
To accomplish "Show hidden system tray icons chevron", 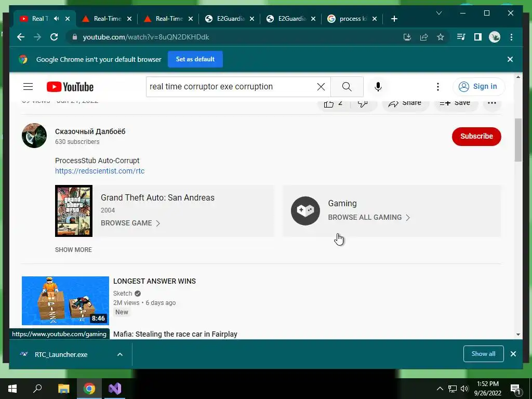I will coord(440,389).
